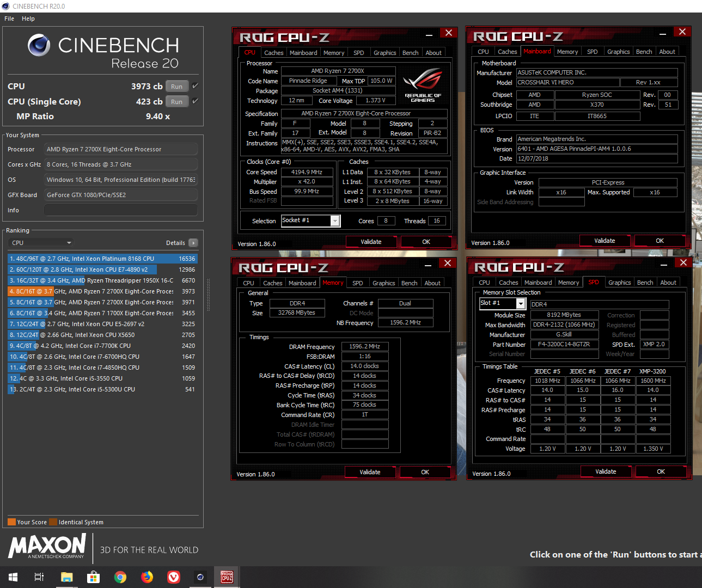
Task: Open the File menu in Cinebench
Action: coord(9,18)
